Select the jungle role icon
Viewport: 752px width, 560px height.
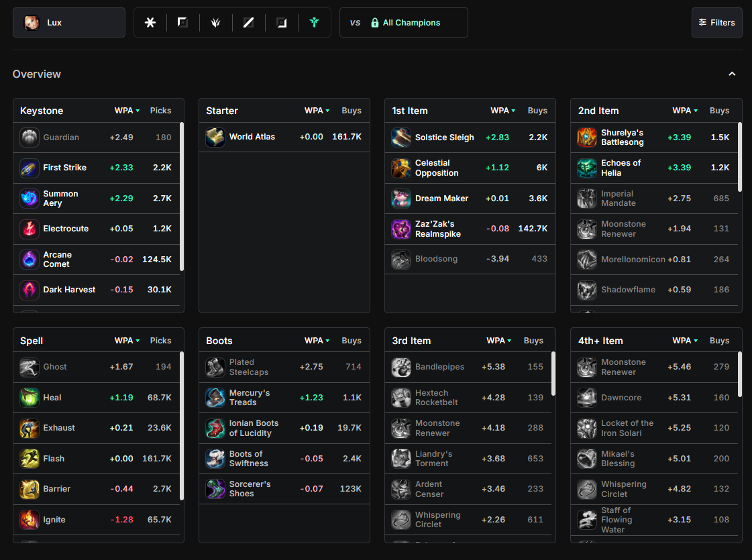(216, 23)
